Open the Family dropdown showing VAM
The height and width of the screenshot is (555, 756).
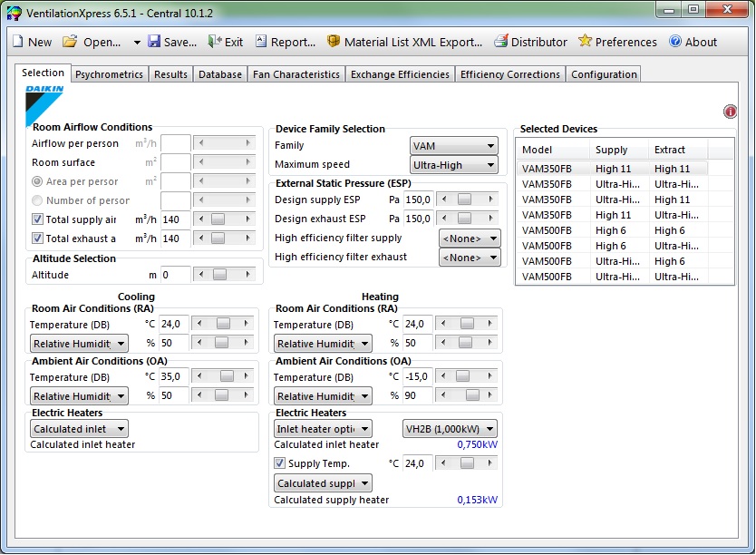pos(454,146)
